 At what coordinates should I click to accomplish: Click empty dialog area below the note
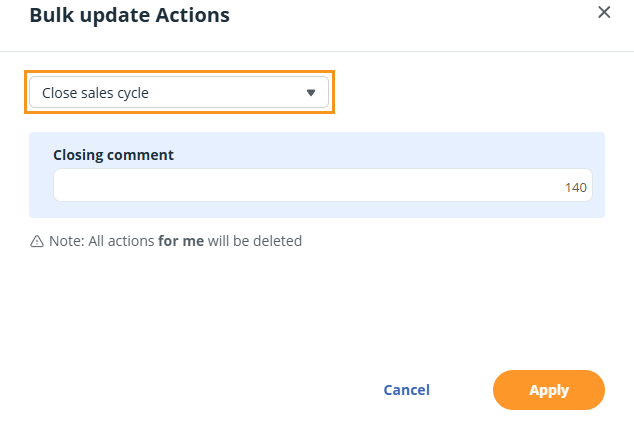[300, 310]
